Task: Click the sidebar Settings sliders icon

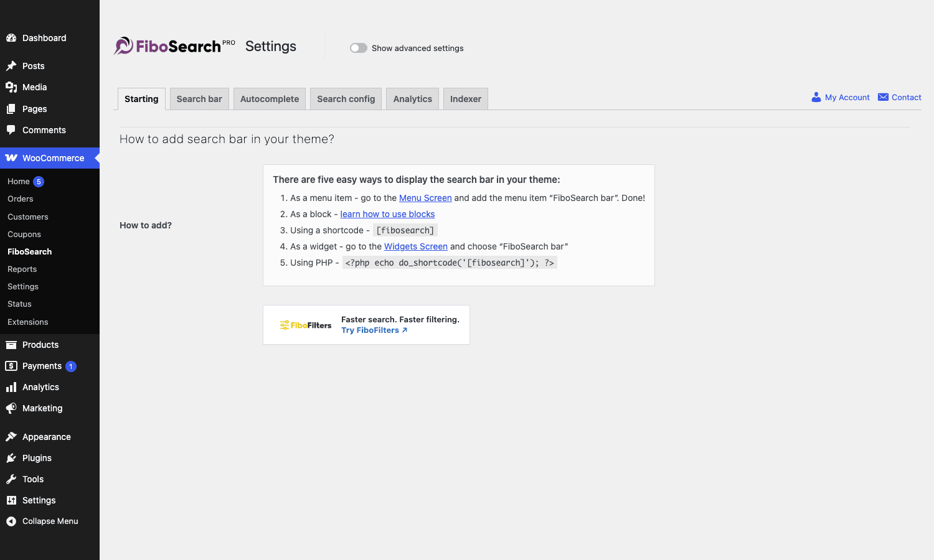Action: (11, 500)
